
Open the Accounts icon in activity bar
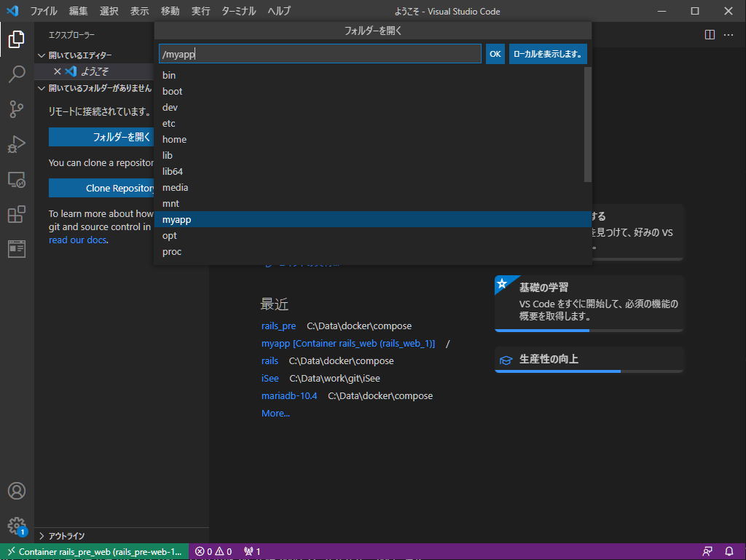click(x=17, y=491)
